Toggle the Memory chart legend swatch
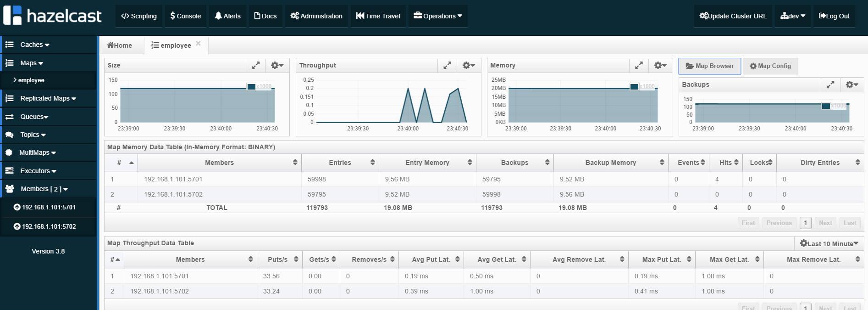The width and height of the screenshot is (868, 310). [x=634, y=86]
